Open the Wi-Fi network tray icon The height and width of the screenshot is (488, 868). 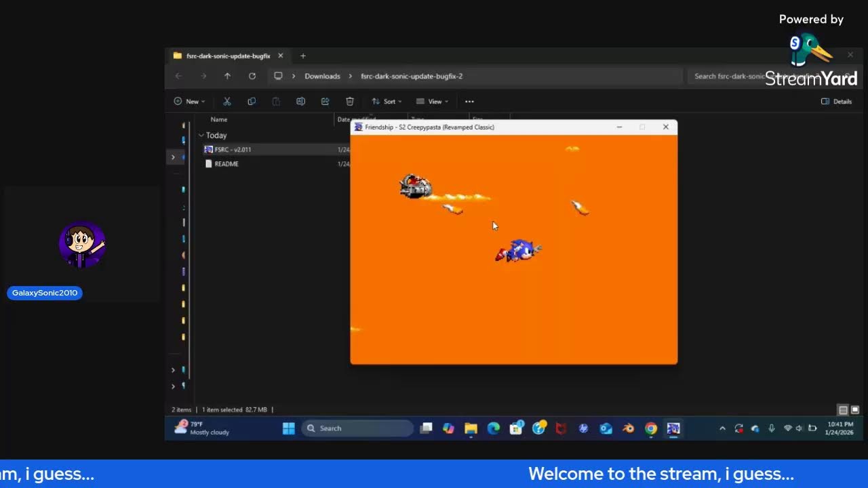pyautogui.click(x=787, y=428)
